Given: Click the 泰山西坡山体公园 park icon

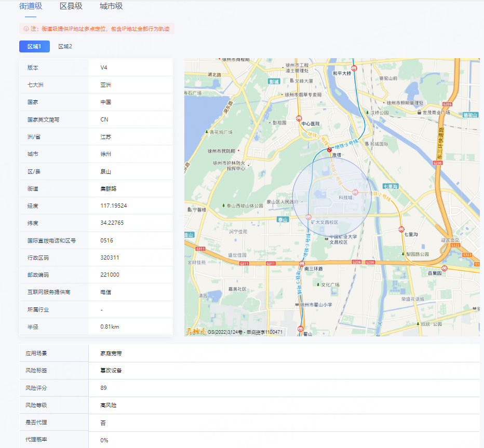Looking at the screenshot, I should 223,206.
